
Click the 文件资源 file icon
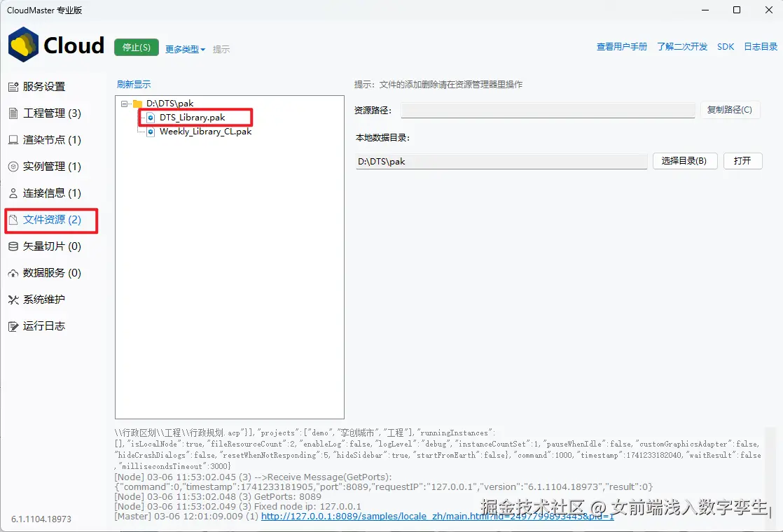[x=13, y=220]
